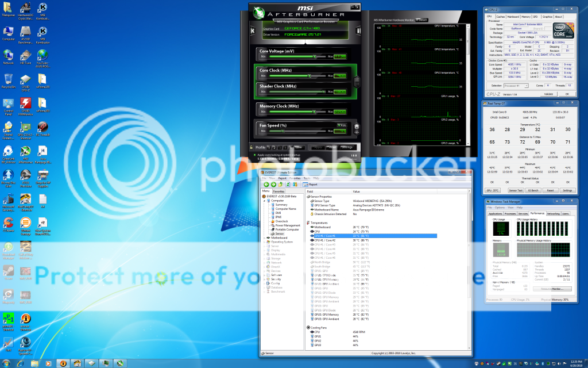Expand the Security node in EVEREST tree

tap(264, 279)
